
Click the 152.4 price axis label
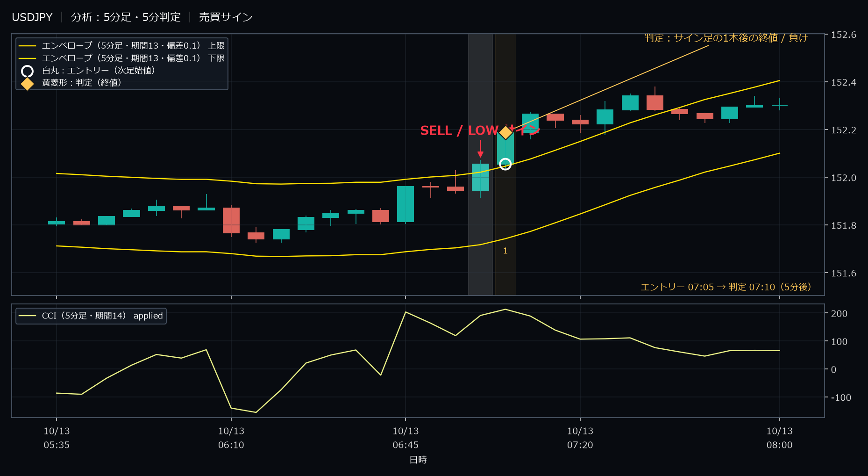844,83
